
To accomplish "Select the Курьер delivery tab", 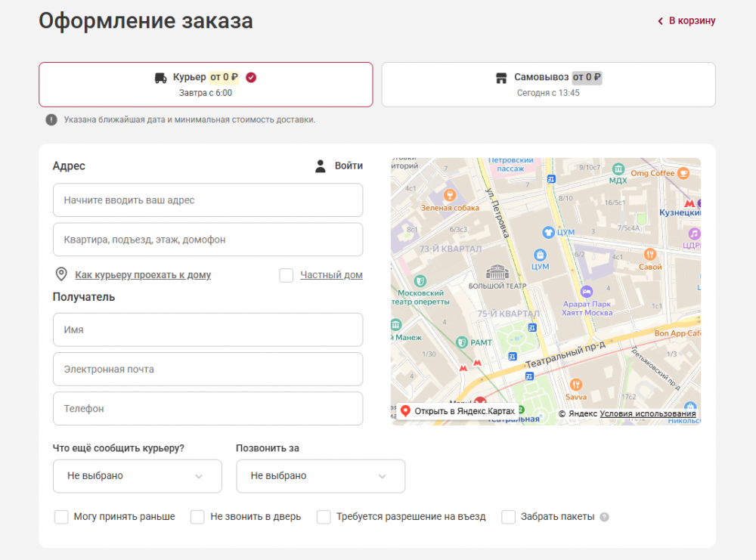I will coord(206,85).
